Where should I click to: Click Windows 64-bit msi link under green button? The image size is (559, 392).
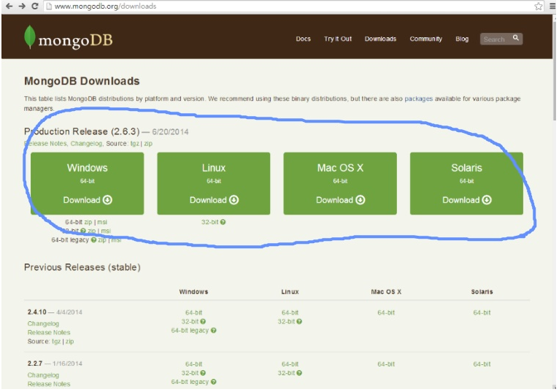[102, 222]
